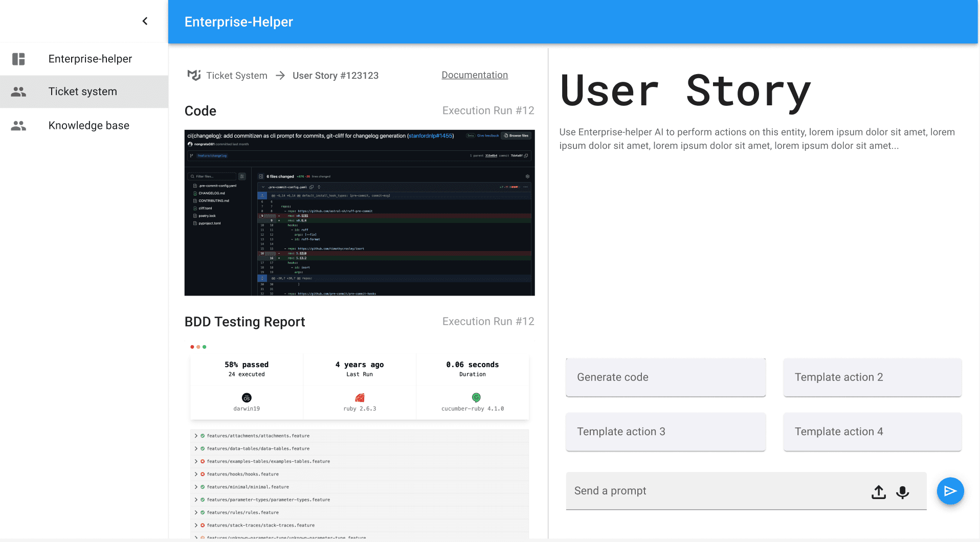Expand features/hooks/hooks.feature row
The height and width of the screenshot is (542, 980).
point(196,475)
